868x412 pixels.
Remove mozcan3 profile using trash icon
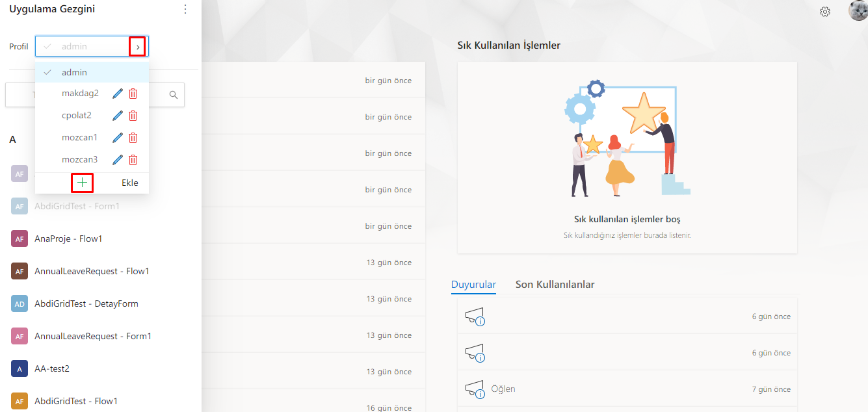coord(133,160)
